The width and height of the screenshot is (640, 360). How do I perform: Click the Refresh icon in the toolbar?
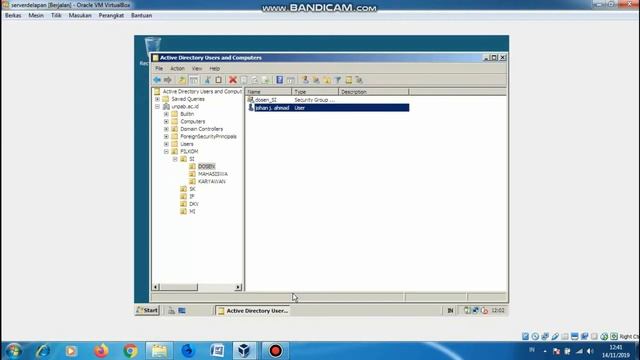pyautogui.click(x=255, y=80)
